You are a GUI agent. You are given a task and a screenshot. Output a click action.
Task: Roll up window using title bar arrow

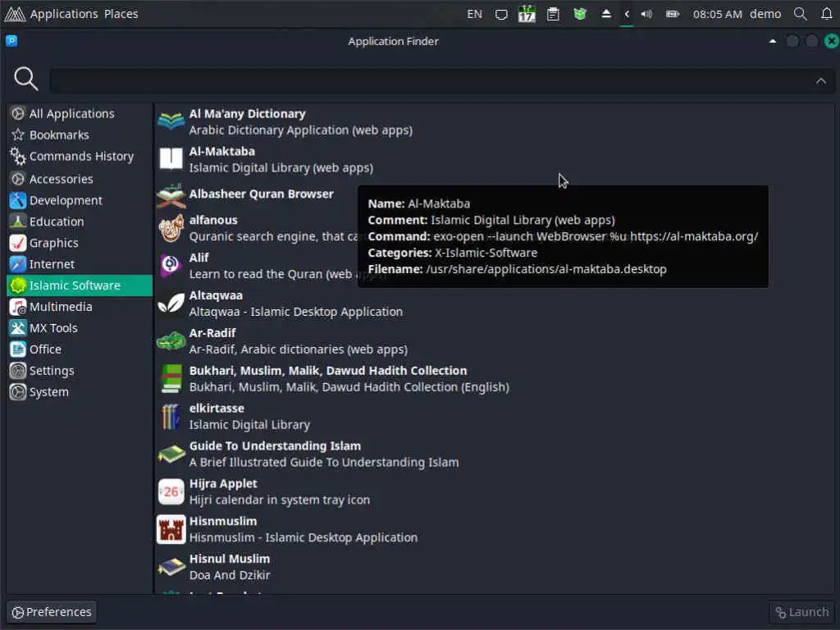(x=772, y=41)
